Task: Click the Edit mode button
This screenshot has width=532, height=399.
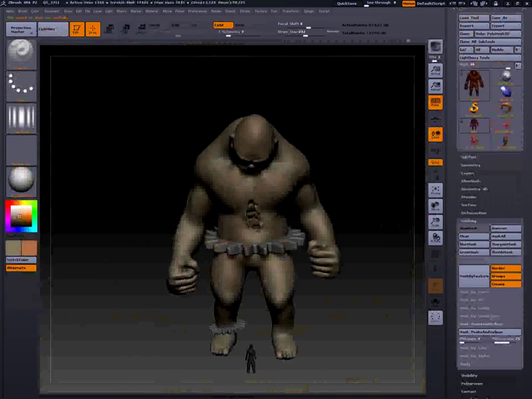Action: [x=77, y=29]
